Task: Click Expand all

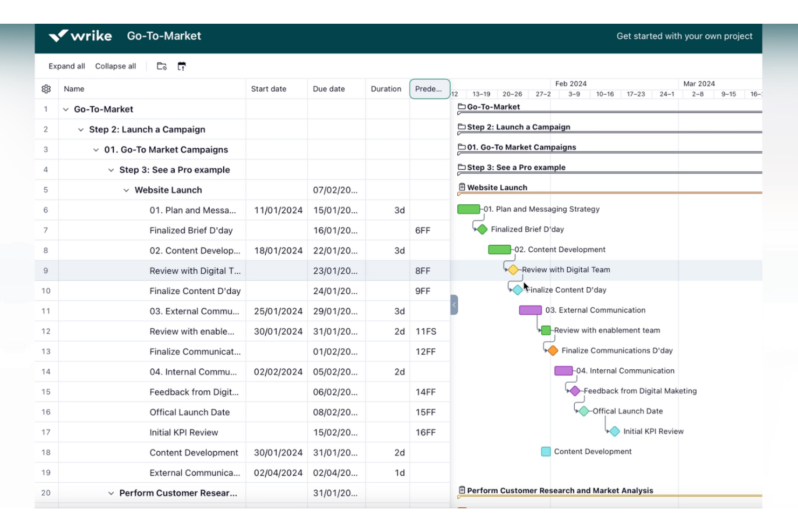Action: point(67,66)
